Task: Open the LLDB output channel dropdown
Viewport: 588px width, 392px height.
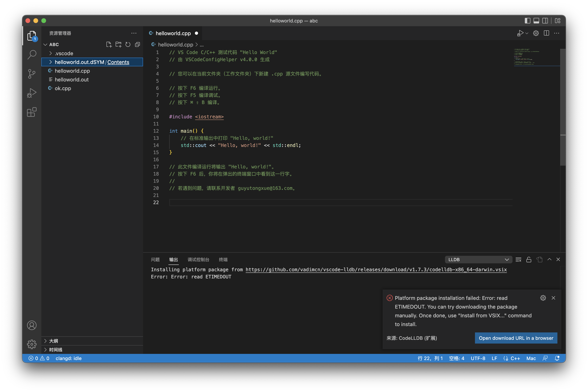Action: pos(478,260)
